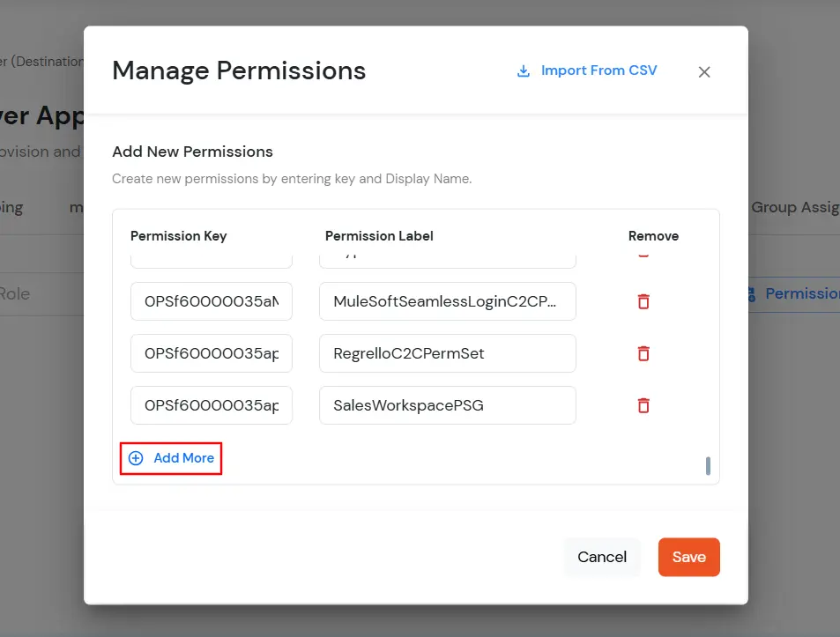Open Import From CSV
Screen dimensions: 840x637
(x=587, y=70)
